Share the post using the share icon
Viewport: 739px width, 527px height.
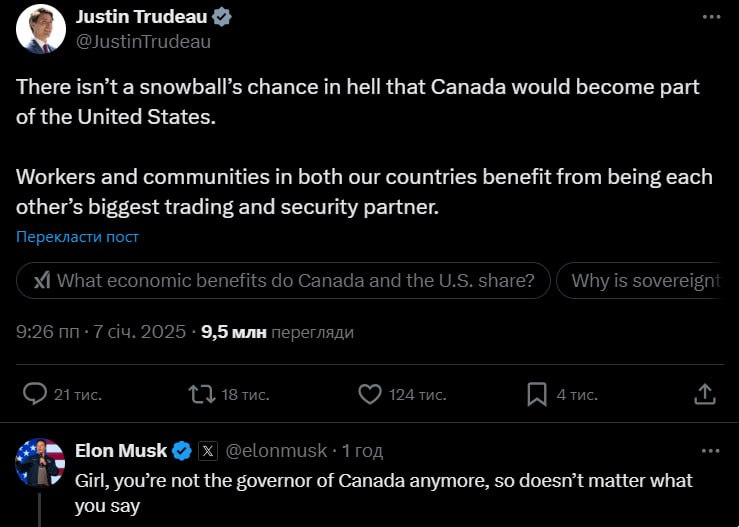704,394
